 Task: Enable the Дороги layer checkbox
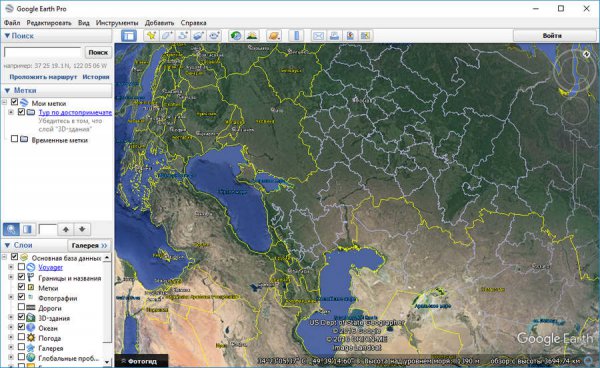[21, 307]
